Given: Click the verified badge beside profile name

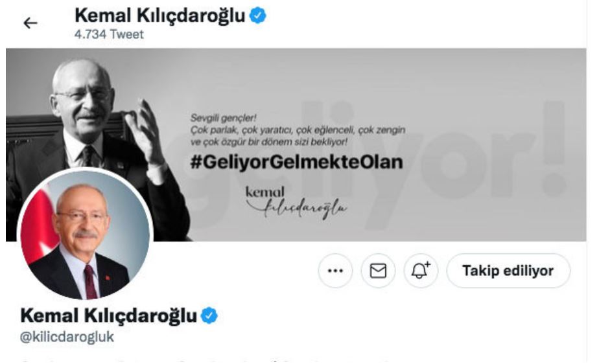Looking at the screenshot, I should pos(209,315).
